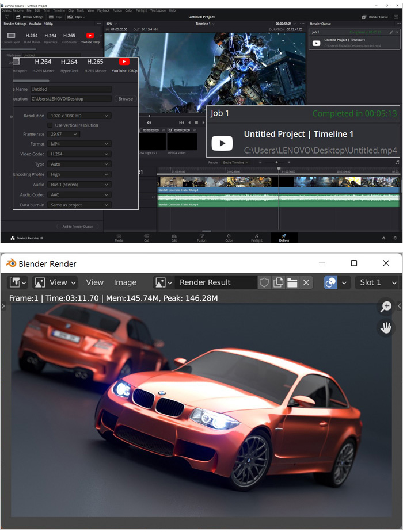This screenshot has width=403, height=532.
Task: Select the pan hand tool in Blender
Action: click(386, 328)
